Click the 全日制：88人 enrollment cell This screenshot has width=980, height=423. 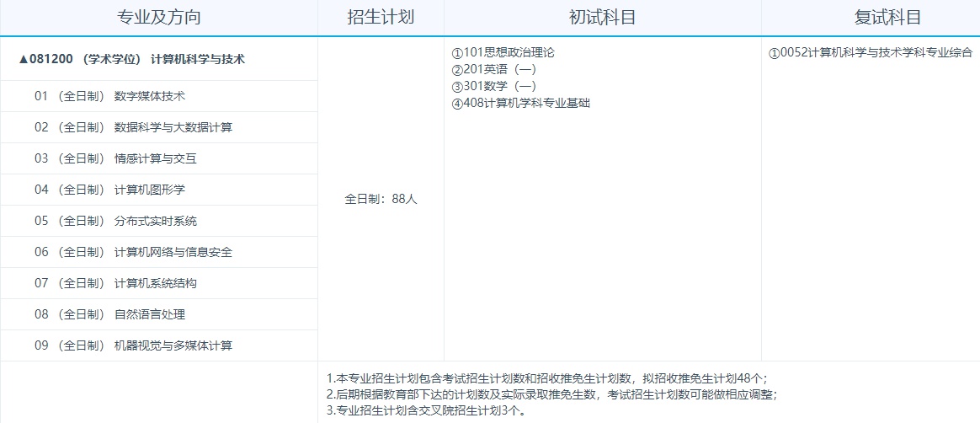pos(381,200)
